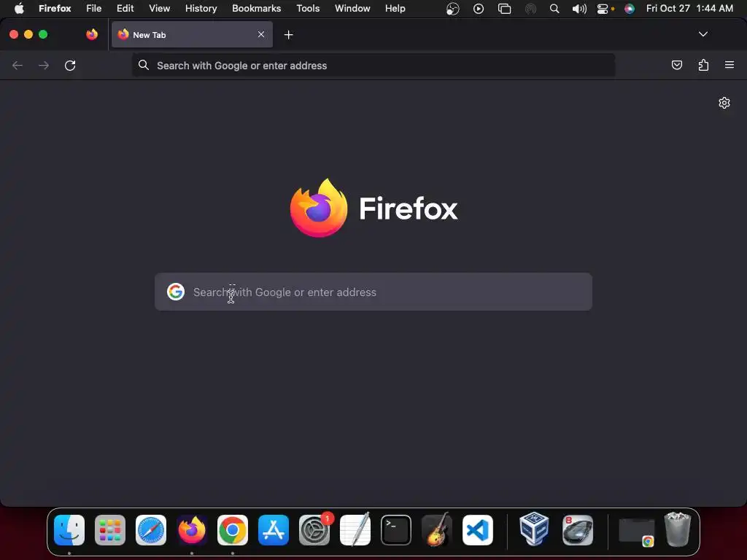Close the New Tab tab
This screenshot has width=747, height=560.
pyautogui.click(x=261, y=34)
